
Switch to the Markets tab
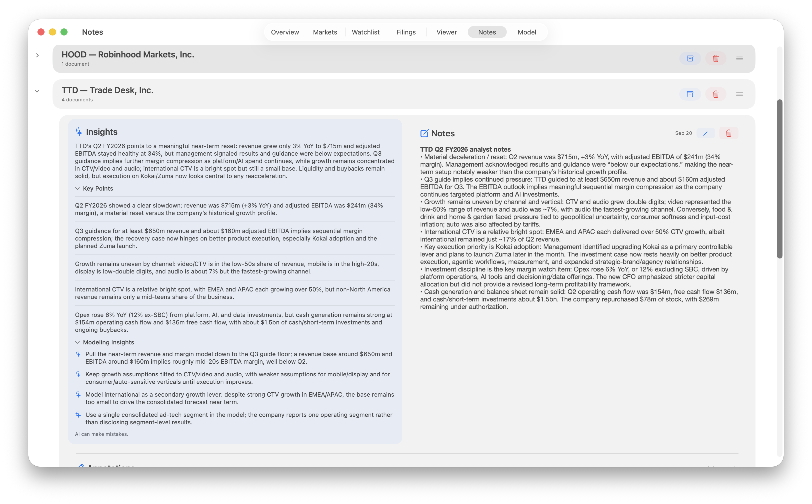tap(325, 32)
